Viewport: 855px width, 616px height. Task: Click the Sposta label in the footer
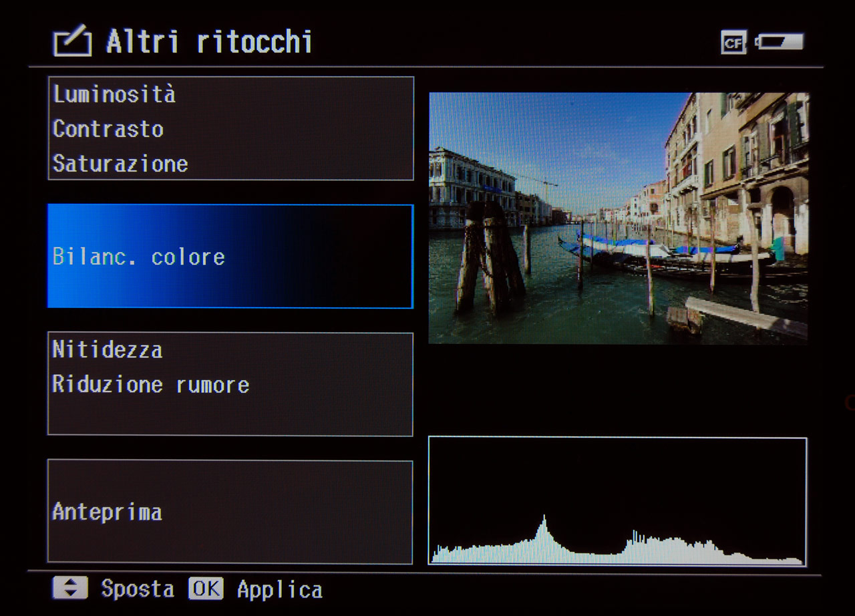click(x=138, y=589)
